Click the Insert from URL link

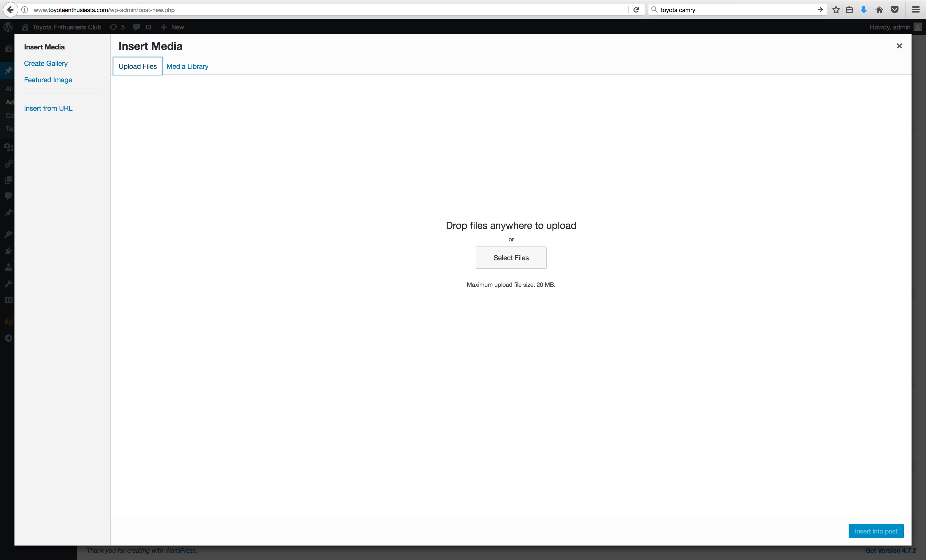(48, 108)
